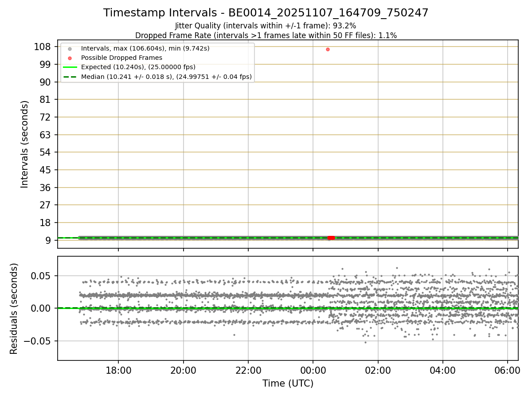Click the gray marker icon beside 'Intervals' in the legend

pos(70,49)
